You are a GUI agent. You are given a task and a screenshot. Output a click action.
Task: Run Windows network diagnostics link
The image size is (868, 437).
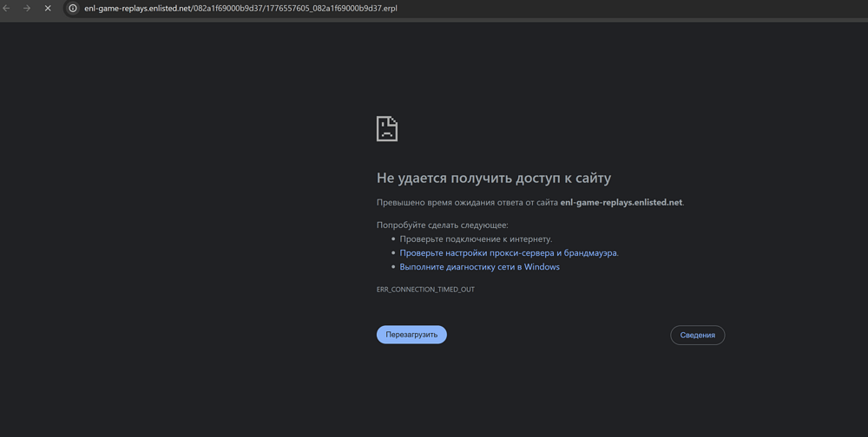(479, 267)
